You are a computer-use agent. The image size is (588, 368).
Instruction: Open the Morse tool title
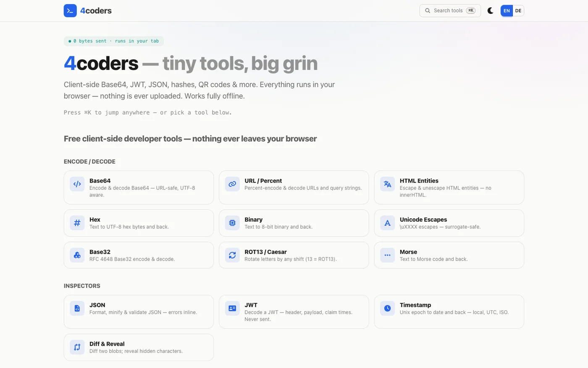[408, 252]
